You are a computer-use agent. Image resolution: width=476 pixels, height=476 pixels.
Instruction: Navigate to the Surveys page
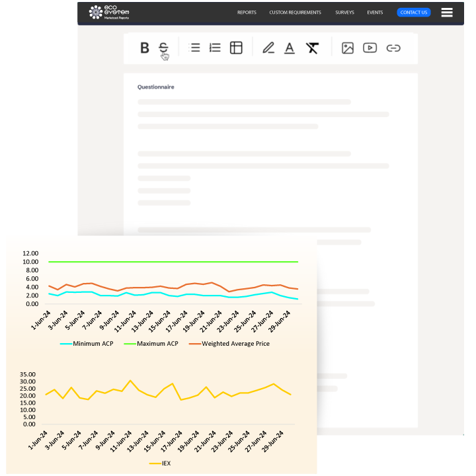[344, 13]
